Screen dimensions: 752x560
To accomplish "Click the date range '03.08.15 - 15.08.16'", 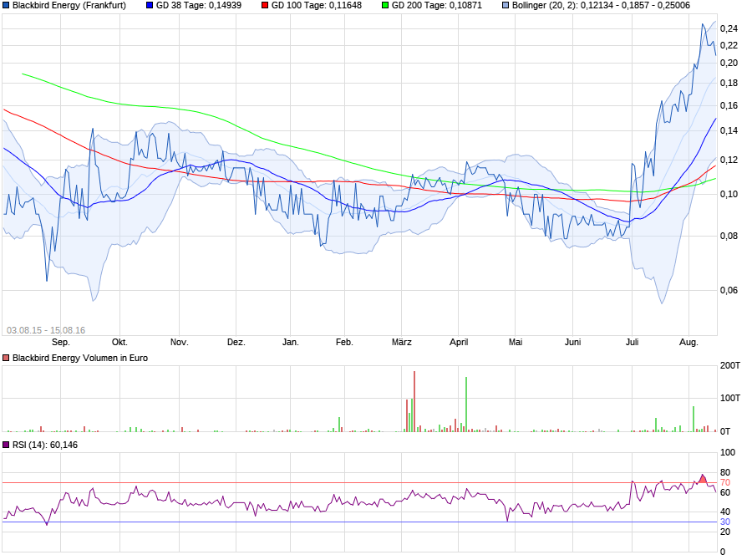I will pyautogui.click(x=46, y=330).
